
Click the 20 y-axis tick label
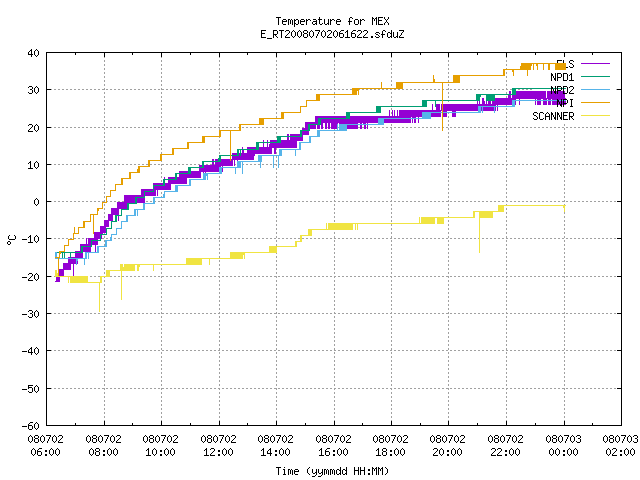tap(33, 128)
